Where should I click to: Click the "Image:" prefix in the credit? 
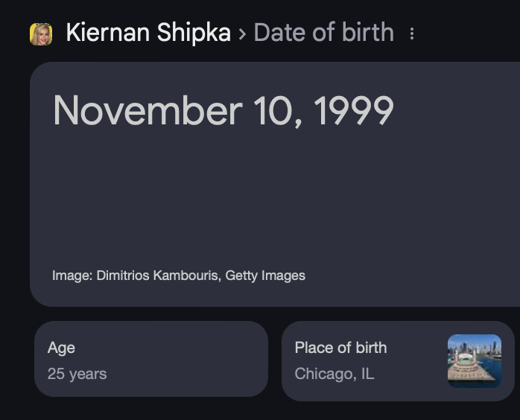[x=72, y=276]
